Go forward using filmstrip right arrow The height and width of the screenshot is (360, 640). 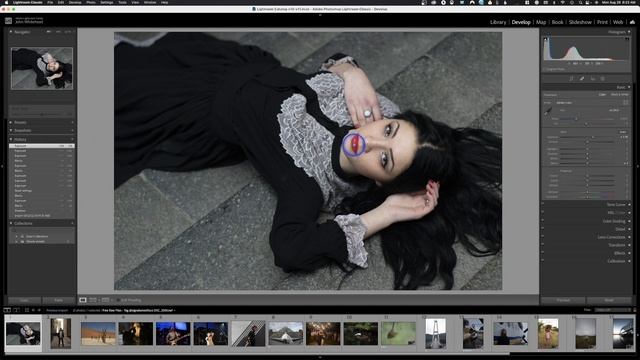tap(39, 310)
